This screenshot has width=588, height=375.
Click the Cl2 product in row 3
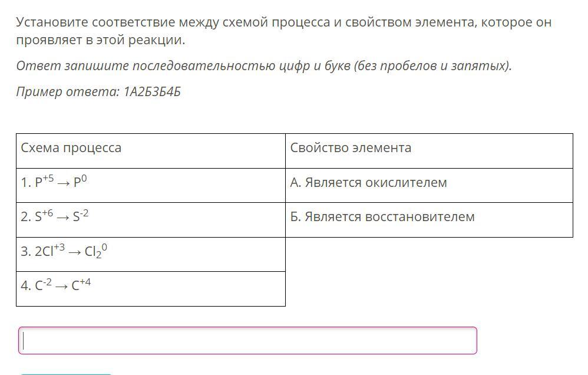(x=96, y=252)
